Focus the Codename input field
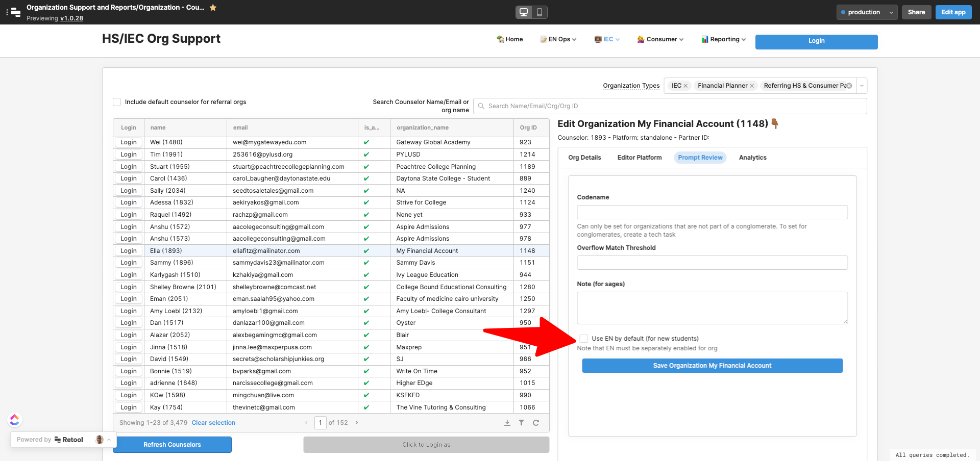Image resolution: width=980 pixels, height=461 pixels. (x=712, y=212)
